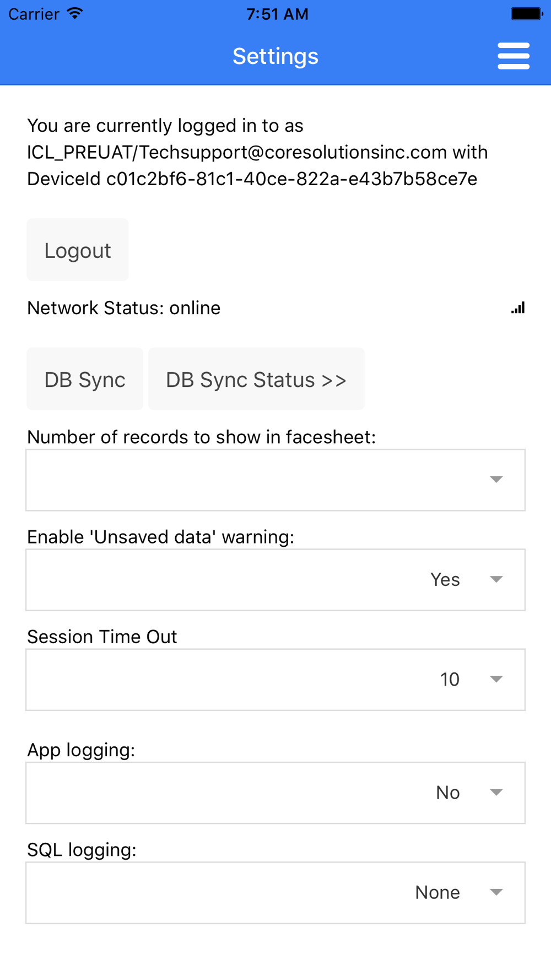551x980 pixels.
Task: Click the facesheet records dropdown arrow
Action: (x=496, y=480)
